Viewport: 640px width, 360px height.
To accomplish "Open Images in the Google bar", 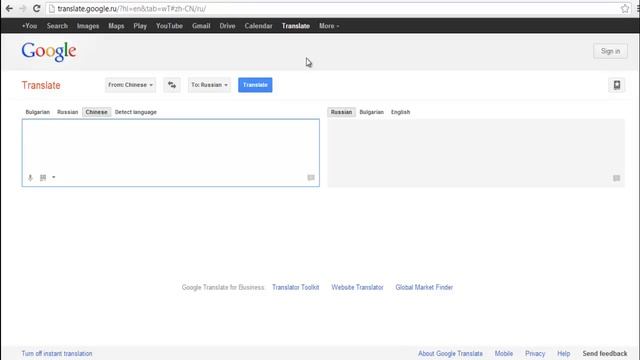I will [x=88, y=26].
